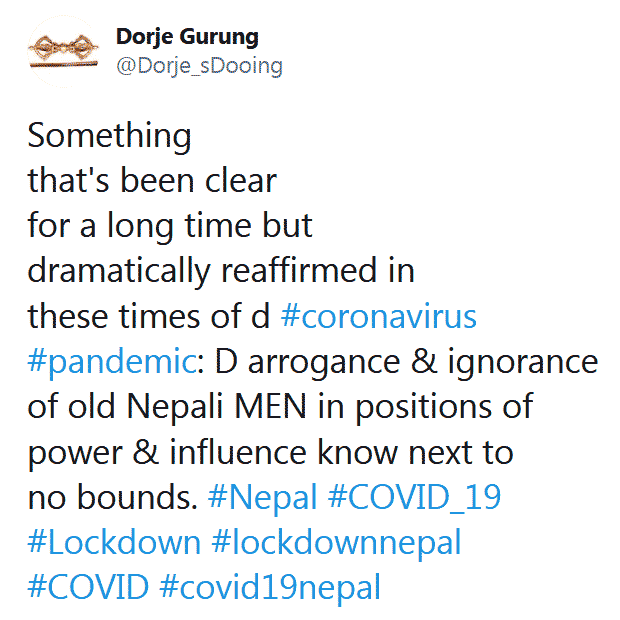Open the @Dorje_sDooing handle link

pos(199,66)
